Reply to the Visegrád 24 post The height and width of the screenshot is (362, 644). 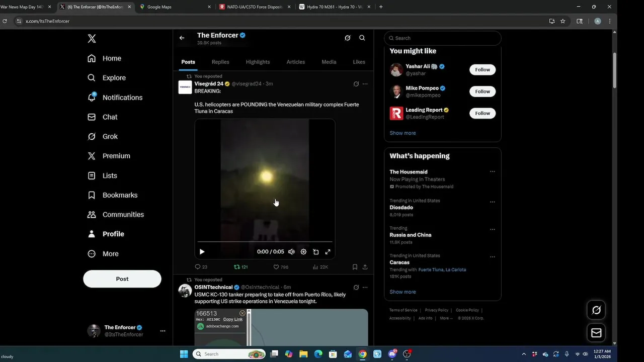pyautogui.click(x=201, y=267)
